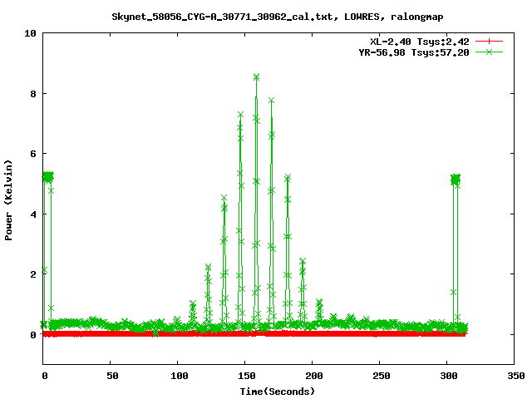Click x-axis tick label 300
The image size is (532, 399).
(x=449, y=376)
